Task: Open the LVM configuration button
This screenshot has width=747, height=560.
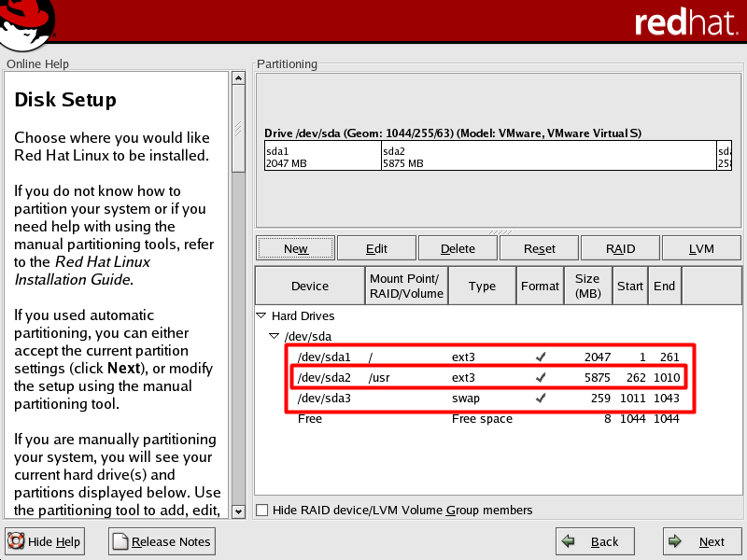Action: click(701, 248)
